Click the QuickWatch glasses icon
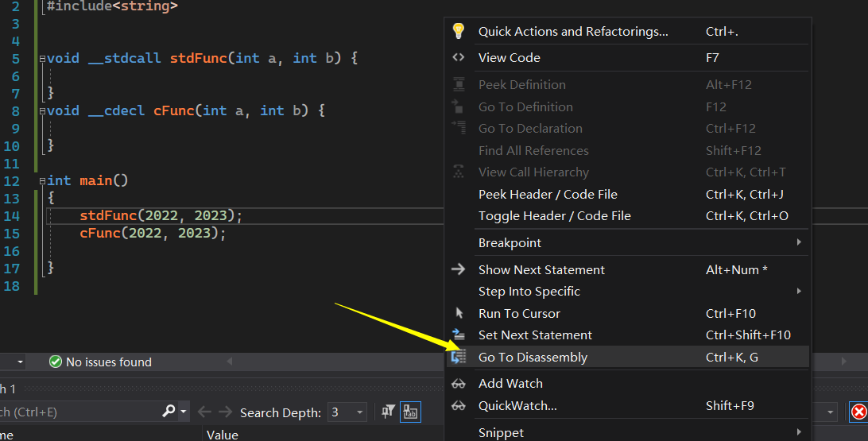 tap(458, 405)
